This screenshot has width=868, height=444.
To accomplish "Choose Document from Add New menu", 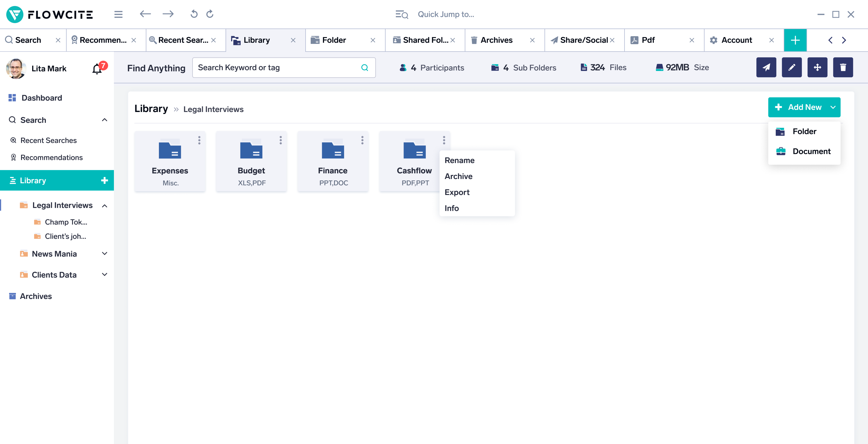I will pyautogui.click(x=811, y=151).
